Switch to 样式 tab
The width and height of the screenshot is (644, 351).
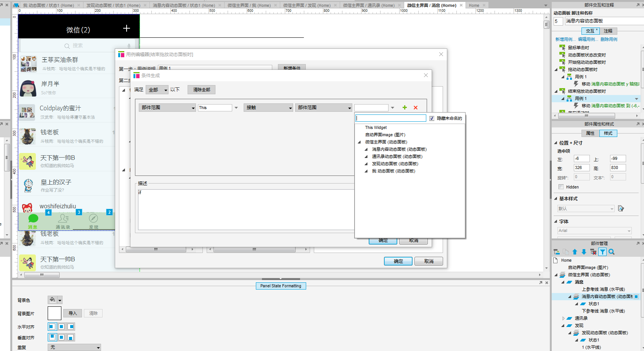coord(608,133)
